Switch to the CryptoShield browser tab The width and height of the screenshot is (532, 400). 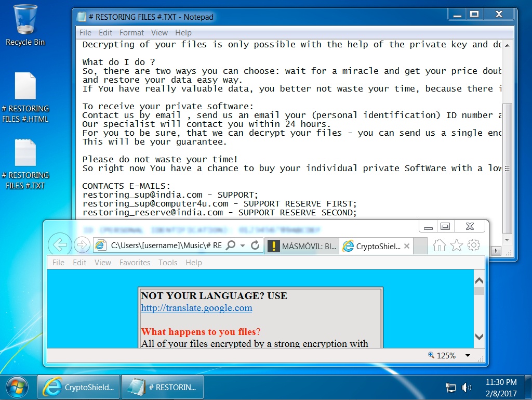coord(376,246)
